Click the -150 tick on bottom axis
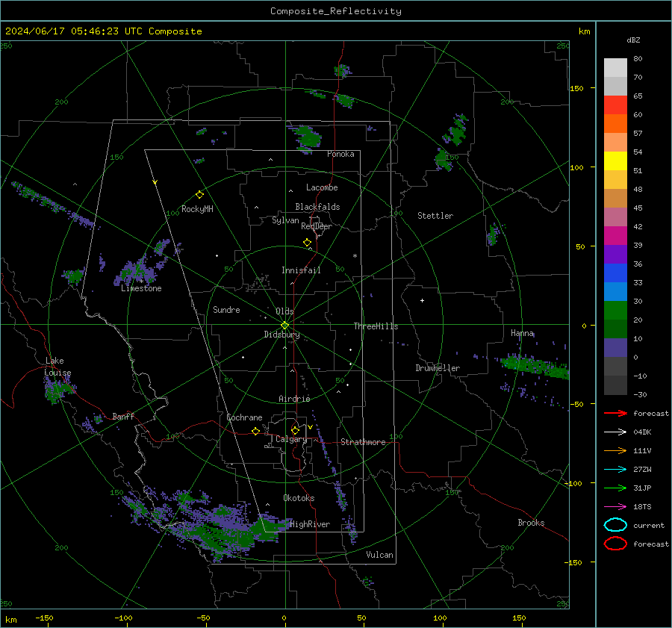 44,618
